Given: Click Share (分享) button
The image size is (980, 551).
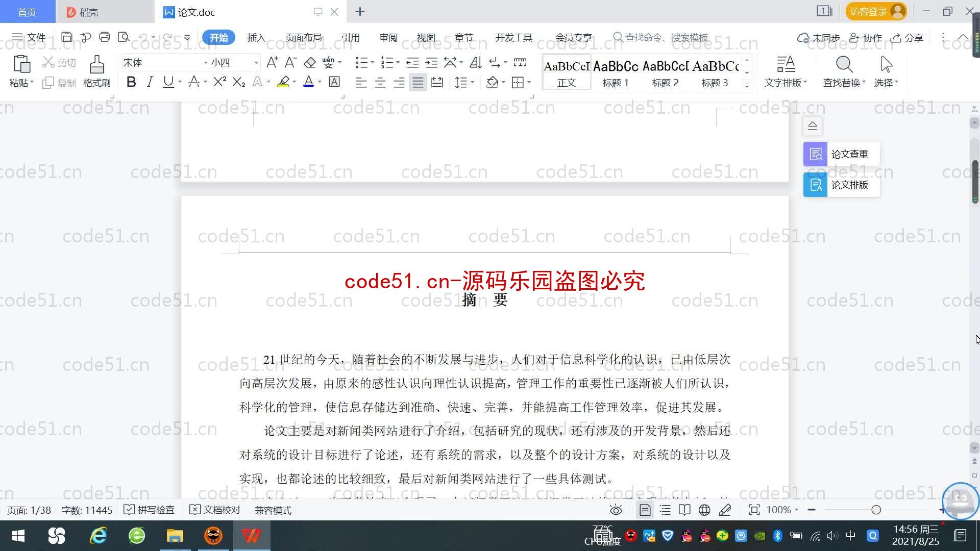Looking at the screenshot, I should (908, 38).
